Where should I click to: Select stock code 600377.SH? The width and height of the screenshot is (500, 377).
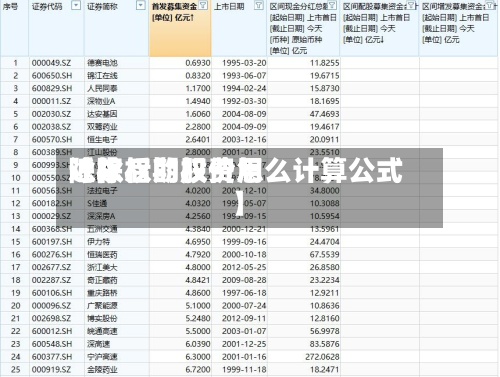52,357
